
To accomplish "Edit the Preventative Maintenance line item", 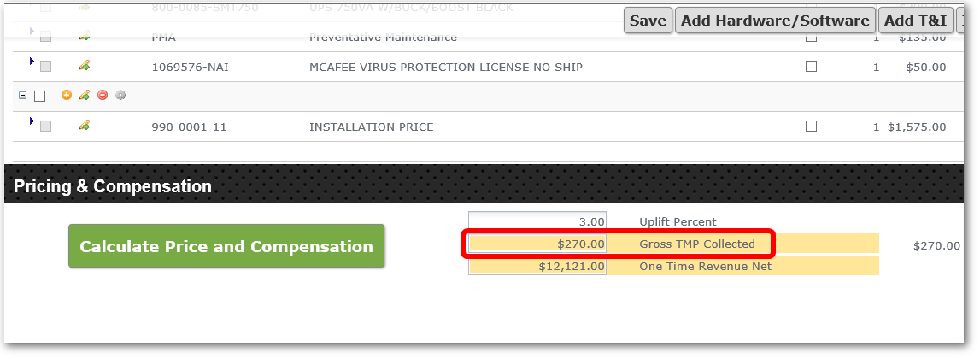I will tap(85, 36).
